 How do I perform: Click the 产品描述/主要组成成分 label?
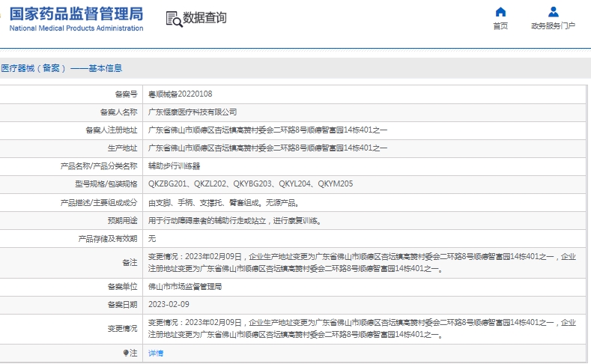[x=99, y=203]
